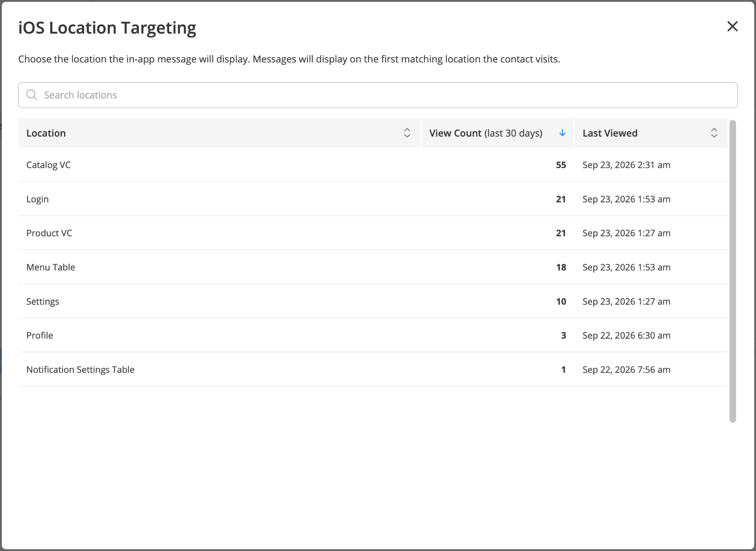Sort table by Location column header
This screenshot has height=551, width=756.
point(46,133)
